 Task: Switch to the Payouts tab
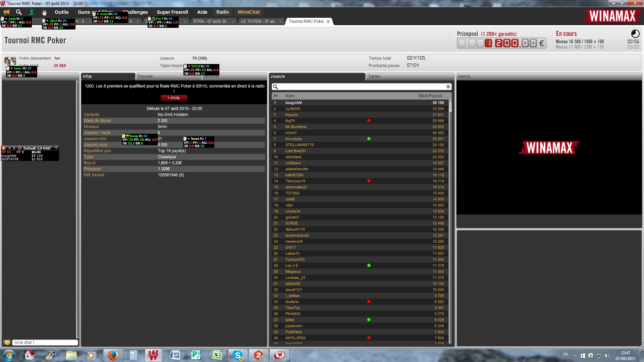145,76
